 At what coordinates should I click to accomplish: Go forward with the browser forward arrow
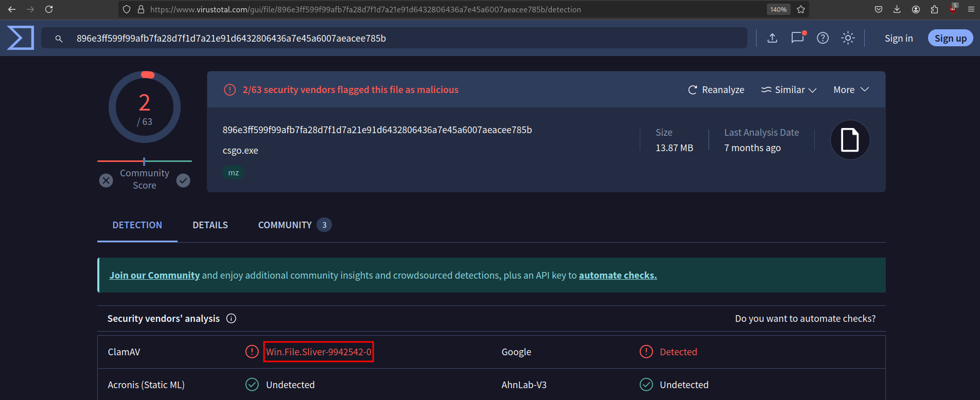[x=30, y=9]
